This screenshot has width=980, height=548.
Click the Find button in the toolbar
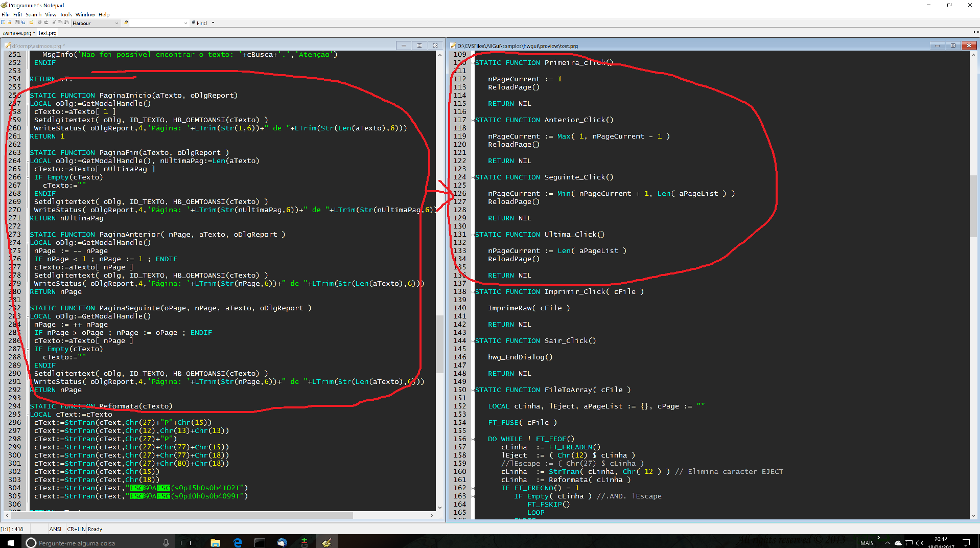click(x=200, y=23)
